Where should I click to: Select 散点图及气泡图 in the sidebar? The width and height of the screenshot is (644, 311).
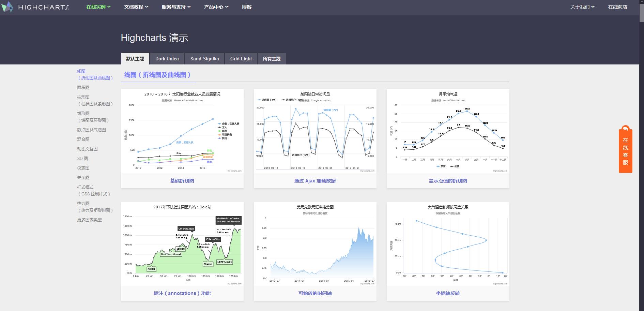point(91,130)
